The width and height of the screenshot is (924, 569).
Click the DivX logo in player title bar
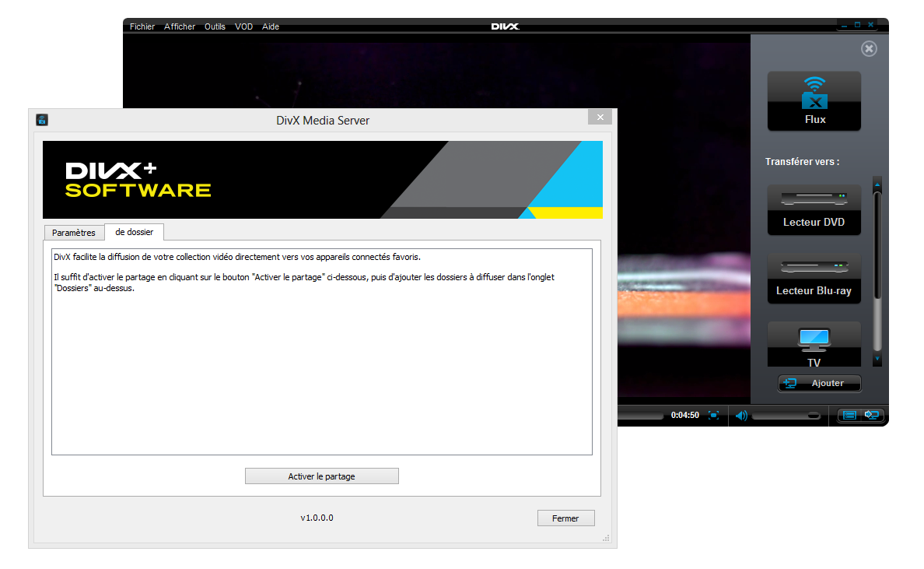coord(505,26)
